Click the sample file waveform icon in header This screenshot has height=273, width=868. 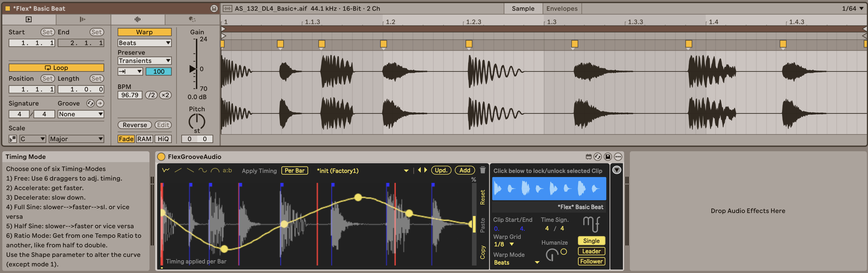227,8
